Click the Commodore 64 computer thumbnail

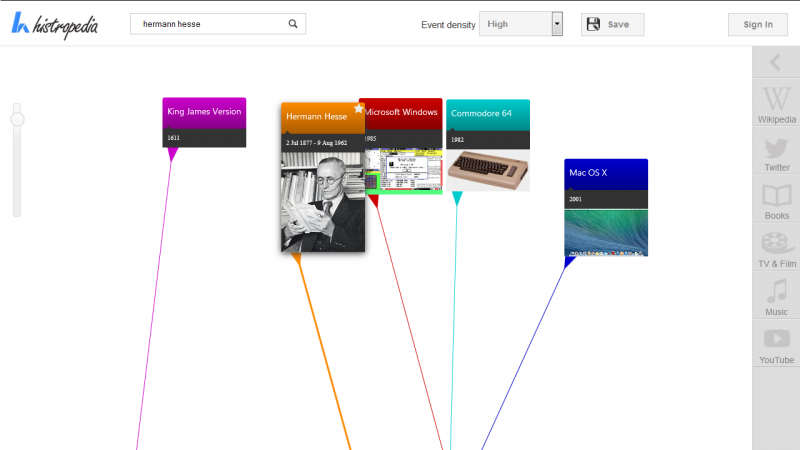(487, 169)
